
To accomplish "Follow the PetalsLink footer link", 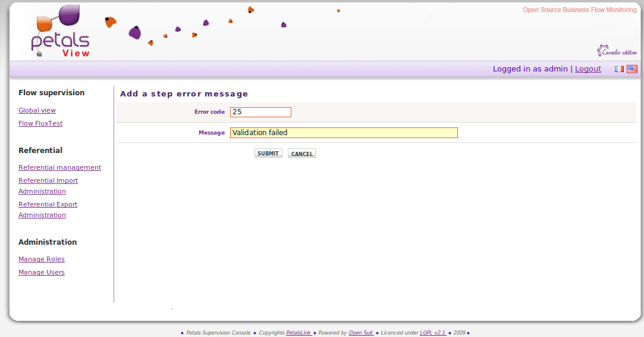I will (298, 333).
